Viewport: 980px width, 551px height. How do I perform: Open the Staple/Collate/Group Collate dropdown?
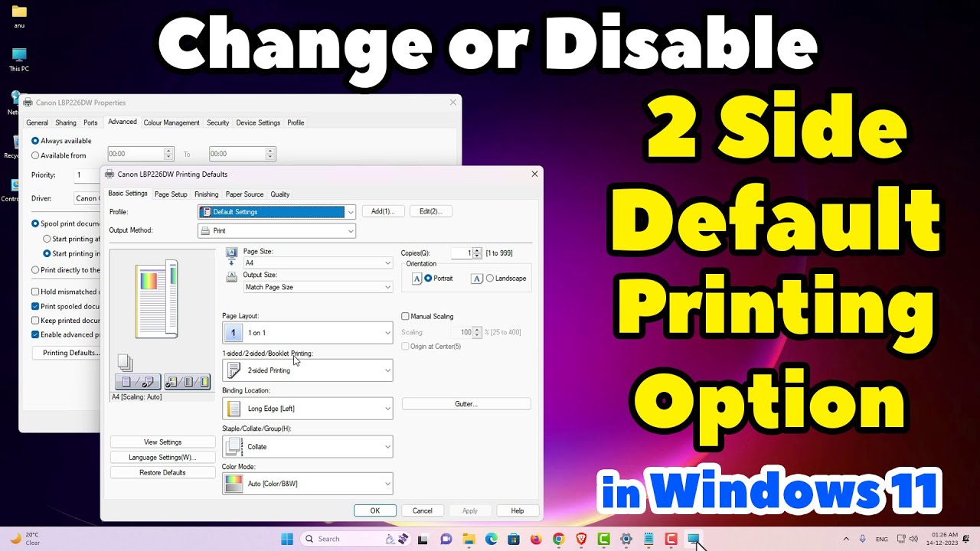[308, 446]
